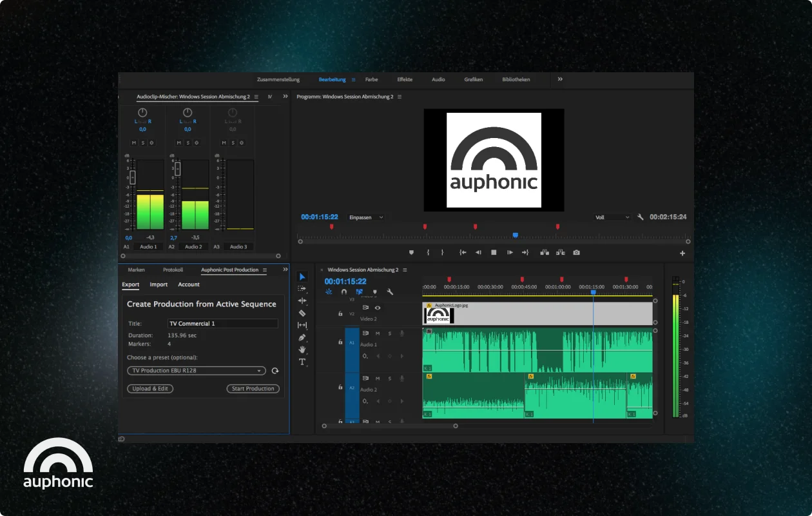Open the Einpassen zoom dropdown
Screen dimensions: 812x516
pyautogui.click(x=365, y=217)
